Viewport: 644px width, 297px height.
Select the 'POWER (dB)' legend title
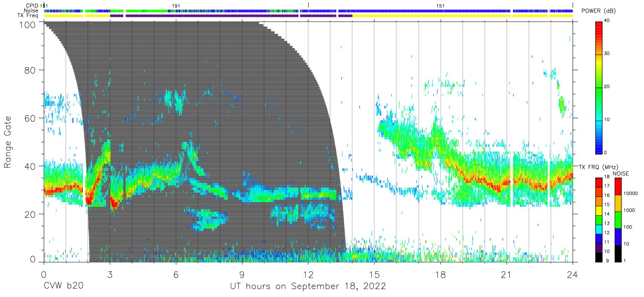[x=599, y=11]
